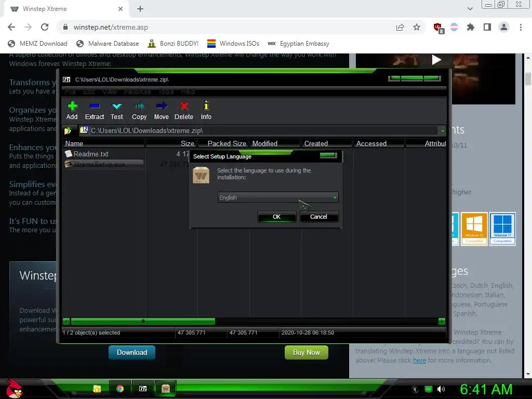Sort by Accessed column header
The height and width of the screenshot is (399, 532).
[379, 143]
